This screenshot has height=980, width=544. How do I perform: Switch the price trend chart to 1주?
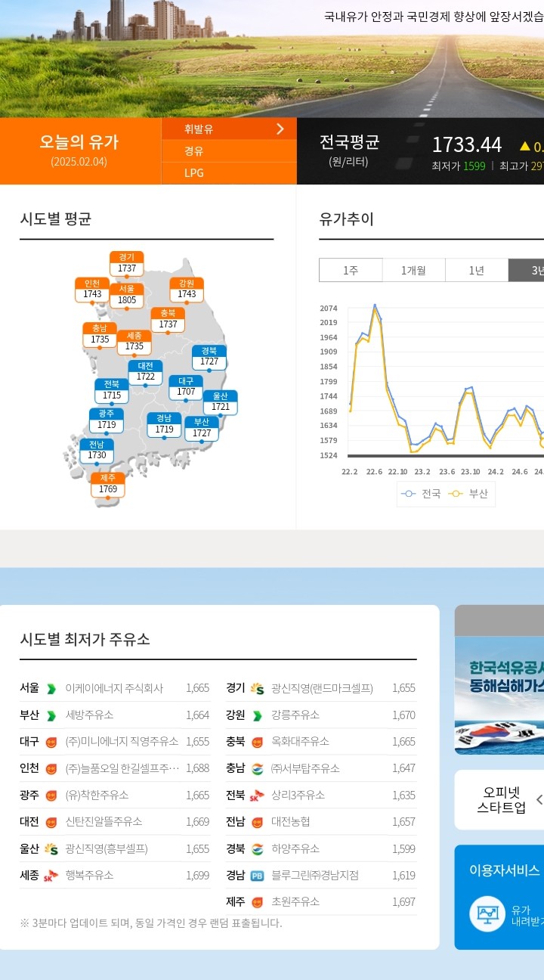351,270
